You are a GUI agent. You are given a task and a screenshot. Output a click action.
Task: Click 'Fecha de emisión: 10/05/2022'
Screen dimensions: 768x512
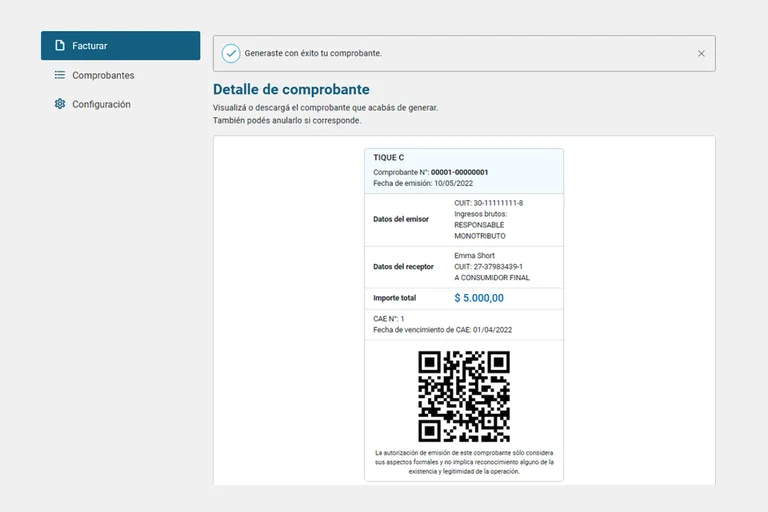pos(423,183)
